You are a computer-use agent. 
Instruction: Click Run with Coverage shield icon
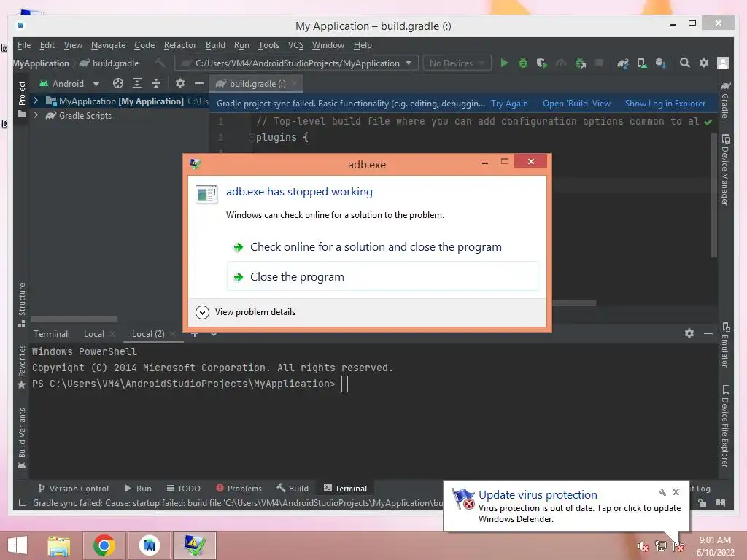pos(542,63)
